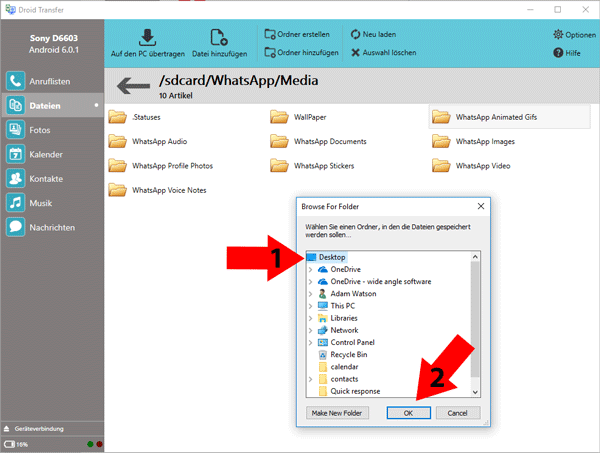Click the Ordner erstellen icon
Screen dimensions: 600x453
(270, 34)
